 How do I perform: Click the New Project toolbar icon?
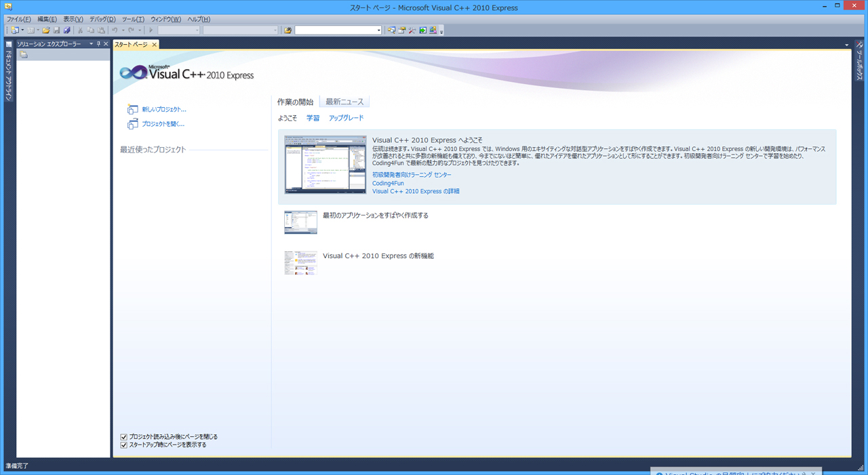coord(14,30)
